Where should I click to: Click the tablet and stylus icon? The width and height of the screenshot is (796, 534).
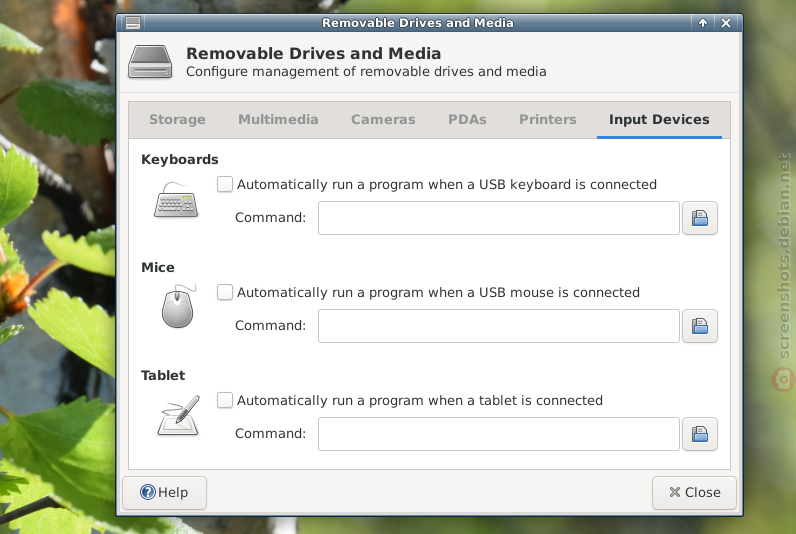click(x=179, y=415)
